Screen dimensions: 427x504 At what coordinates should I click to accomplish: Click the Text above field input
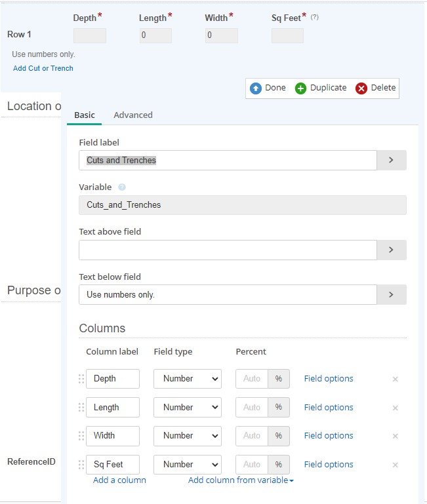pyautogui.click(x=228, y=250)
